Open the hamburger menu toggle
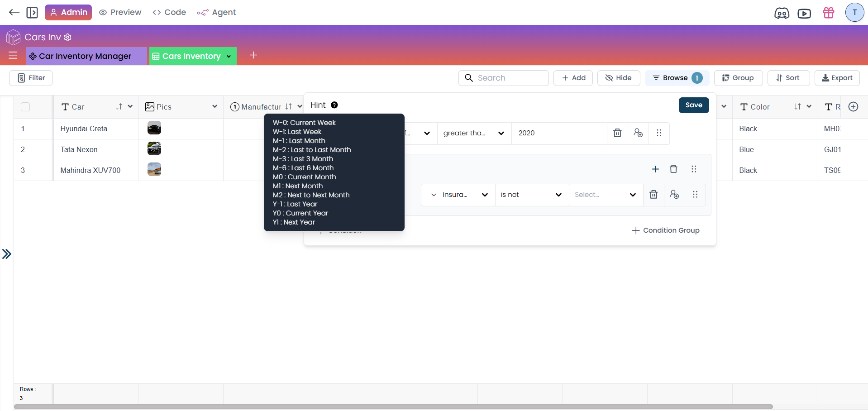 click(x=13, y=56)
